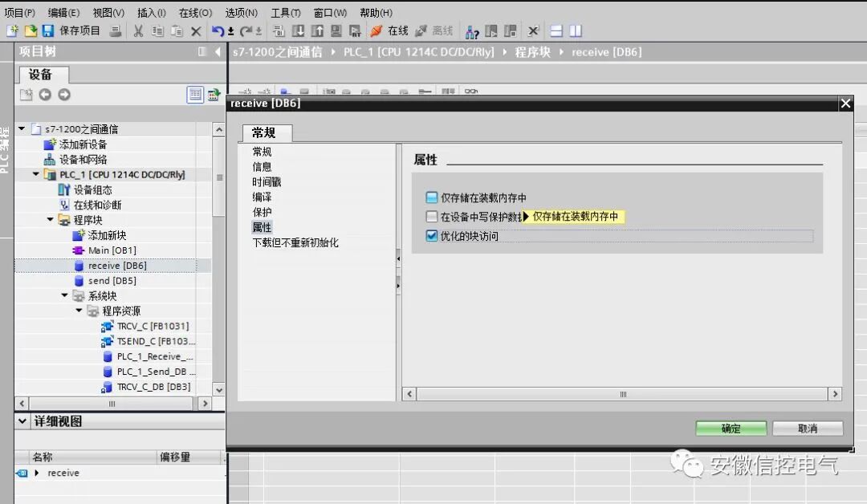Select send [DB5] block
Screen dimensions: 867x504
click(x=112, y=281)
